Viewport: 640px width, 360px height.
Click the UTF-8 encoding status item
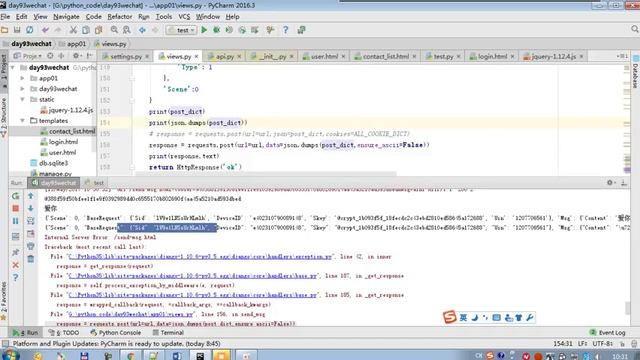coord(603,344)
